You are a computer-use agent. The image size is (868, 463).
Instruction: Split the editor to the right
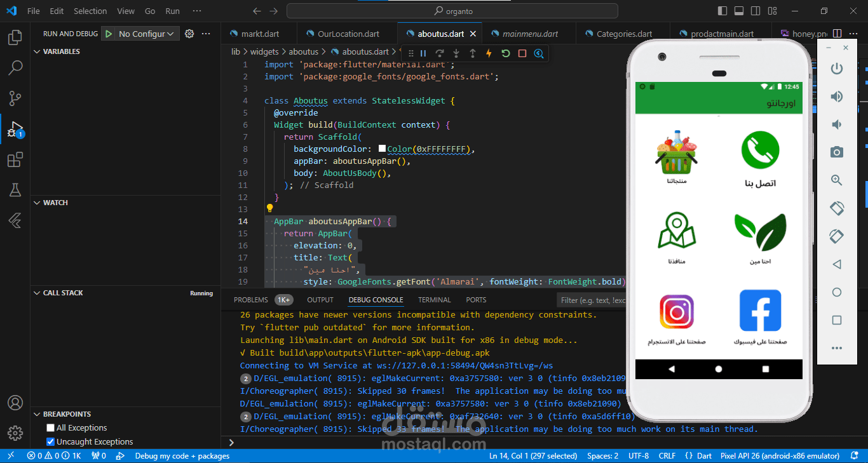(x=837, y=34)
